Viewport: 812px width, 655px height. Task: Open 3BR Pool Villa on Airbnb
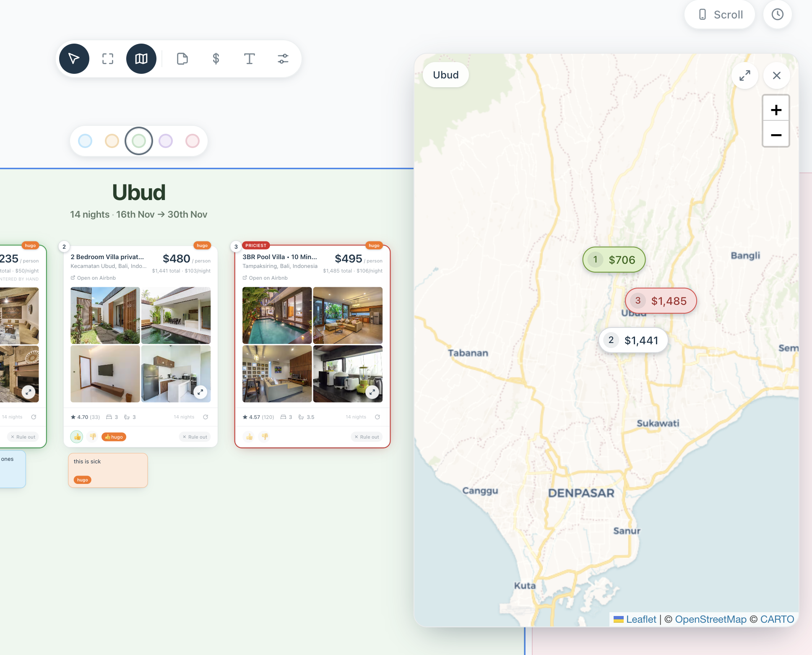[265, 278]
